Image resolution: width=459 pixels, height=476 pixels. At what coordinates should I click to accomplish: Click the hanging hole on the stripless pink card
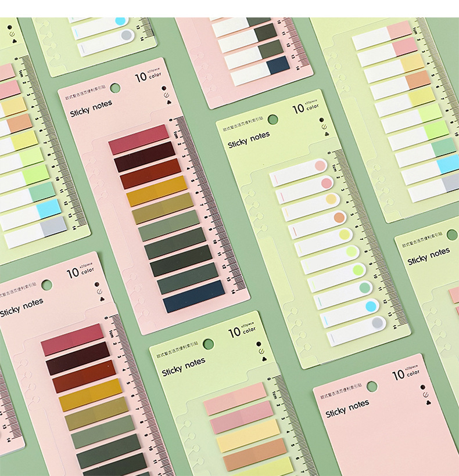tap(372, 387)
